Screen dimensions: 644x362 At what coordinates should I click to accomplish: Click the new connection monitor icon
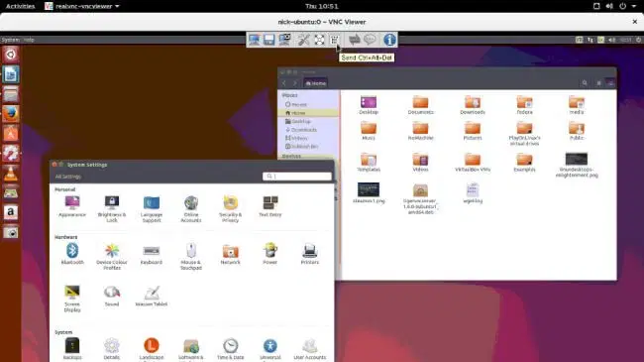tap(255, 40)
